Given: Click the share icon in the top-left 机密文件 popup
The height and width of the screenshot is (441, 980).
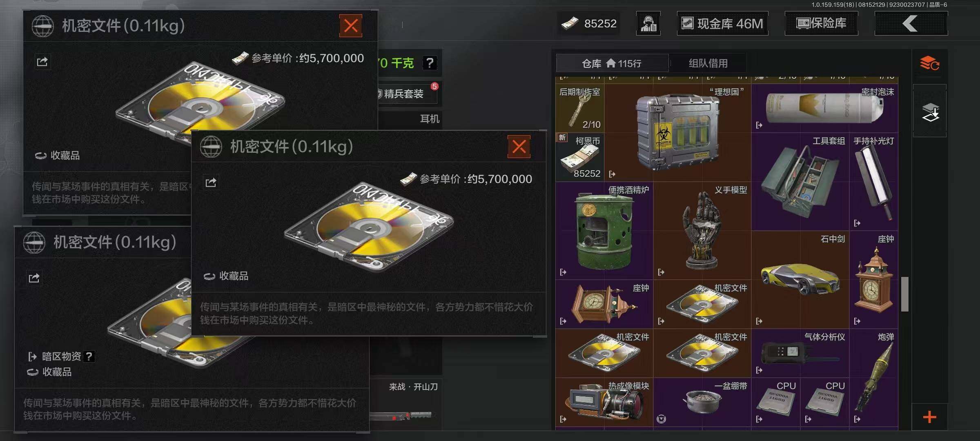Looking at the screenshot, I should click(42, 62).
